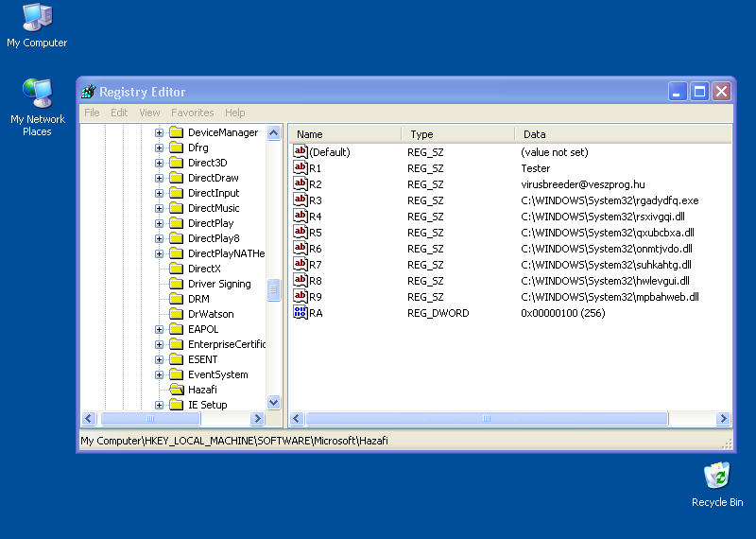This screenshot has height=539, width=756.
Task: Expand the EAPOL key
Action: pos(159,329)
